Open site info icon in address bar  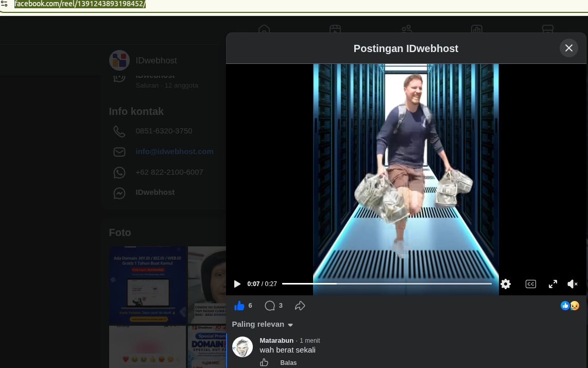click(x=4, y=4)
